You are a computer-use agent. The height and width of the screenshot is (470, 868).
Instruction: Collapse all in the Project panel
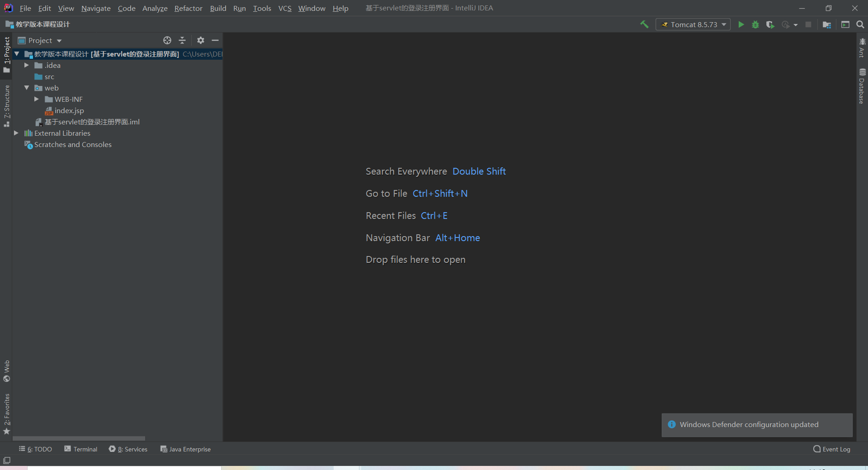click(x=182, y=40)
